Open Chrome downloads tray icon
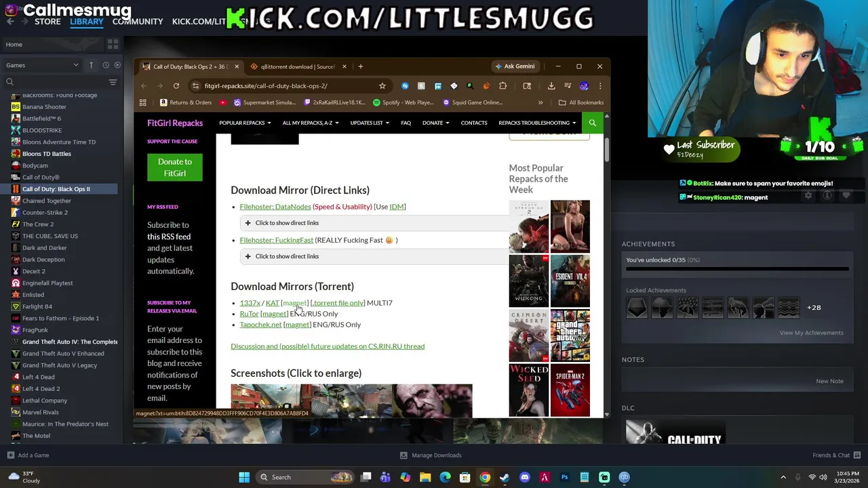This screenshot has height=488, width=868. point(551,86)
